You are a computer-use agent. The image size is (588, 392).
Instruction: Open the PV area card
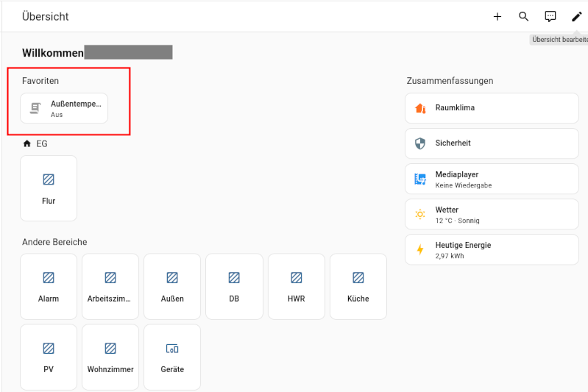(x=49, y=357)
